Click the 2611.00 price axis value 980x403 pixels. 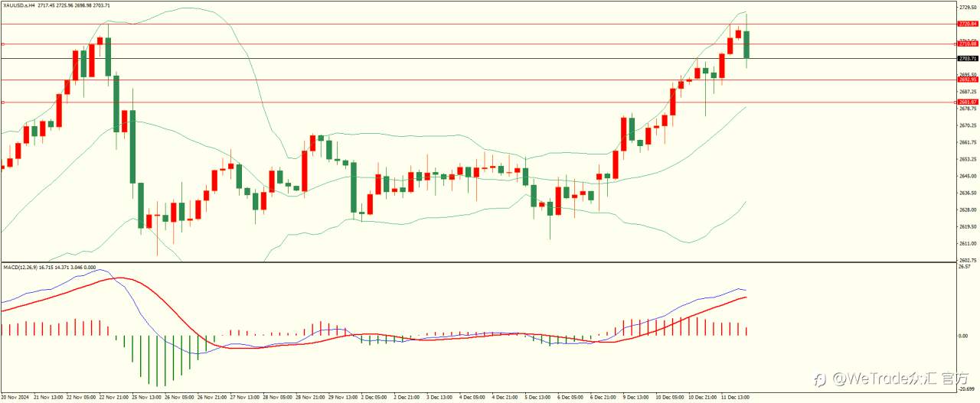968,243
